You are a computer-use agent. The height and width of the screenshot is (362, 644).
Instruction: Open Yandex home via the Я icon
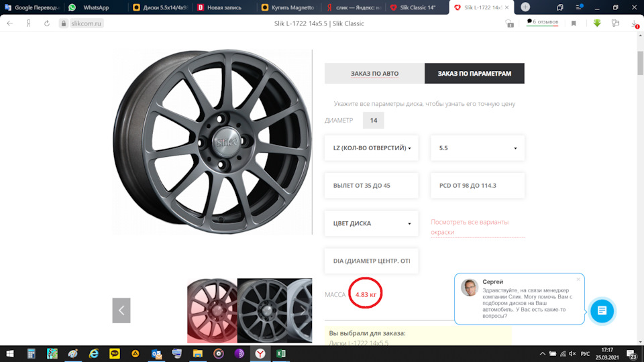tap(28, 23)
